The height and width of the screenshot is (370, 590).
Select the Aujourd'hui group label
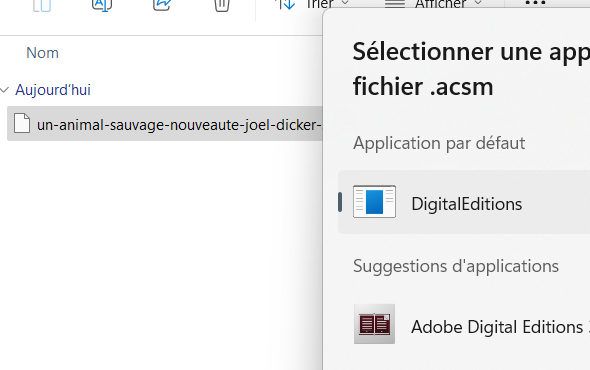pyautogui.click(x=53, y=90)
